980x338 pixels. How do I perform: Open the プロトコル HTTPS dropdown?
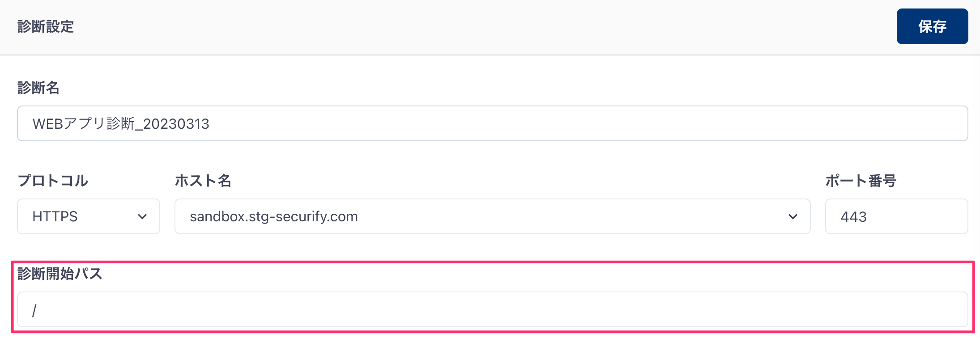(89, 216)
